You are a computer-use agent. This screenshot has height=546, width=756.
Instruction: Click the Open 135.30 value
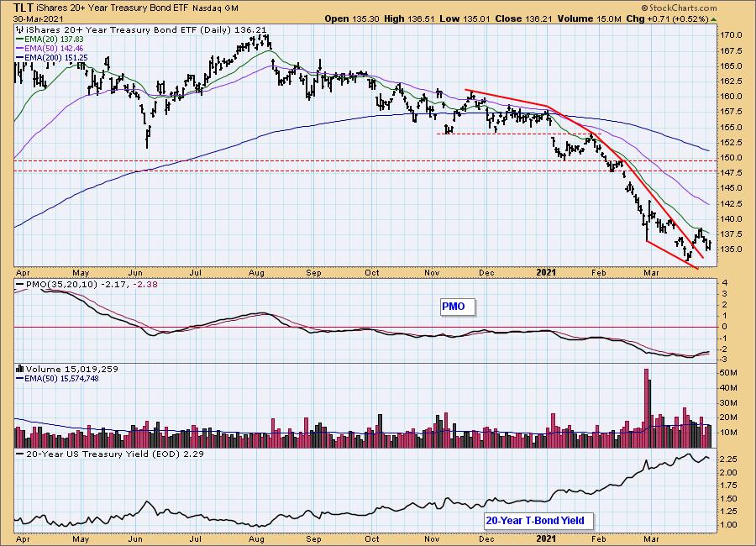click(x=351, y=18)
